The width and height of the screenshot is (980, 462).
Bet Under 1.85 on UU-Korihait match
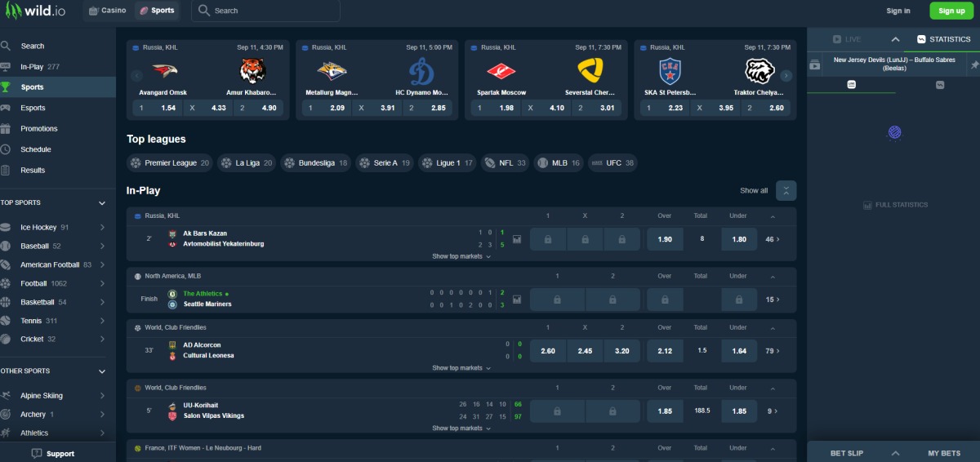point(739,411)
